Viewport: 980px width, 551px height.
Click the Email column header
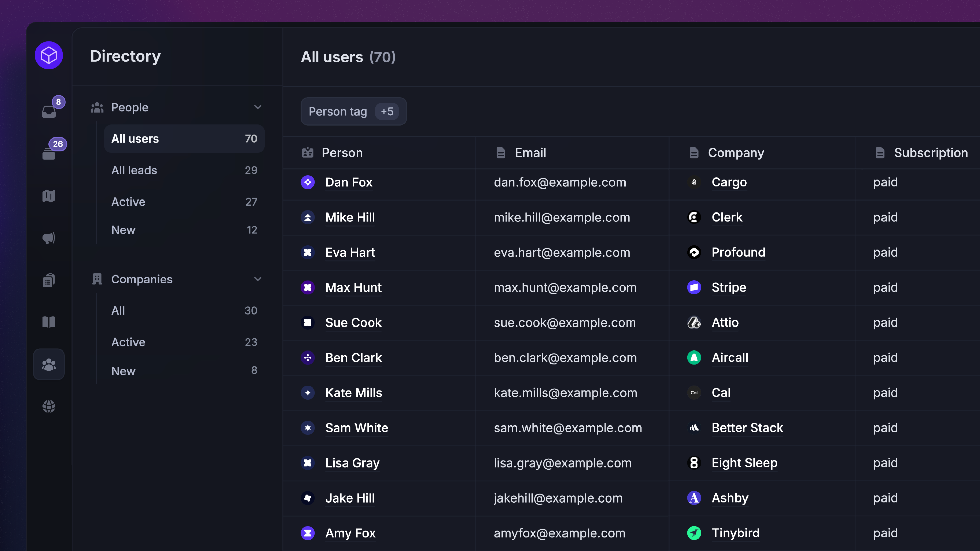(x=530, y=153)
